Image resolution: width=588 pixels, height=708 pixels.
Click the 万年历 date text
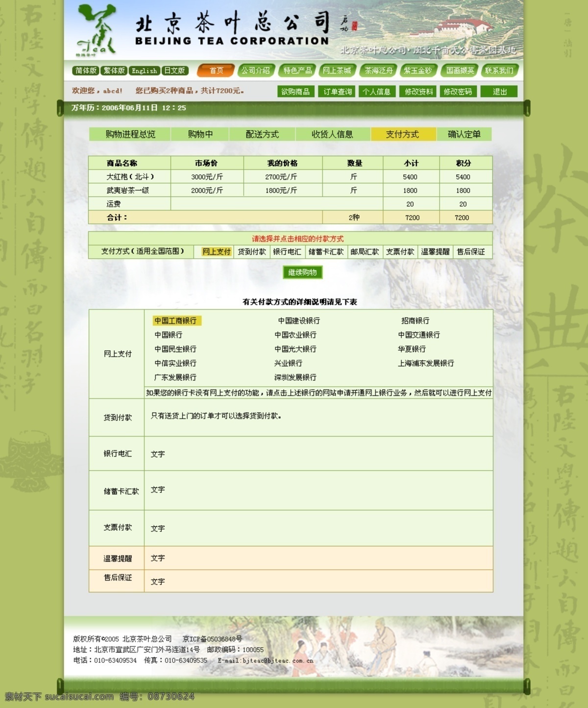[129, 108]
